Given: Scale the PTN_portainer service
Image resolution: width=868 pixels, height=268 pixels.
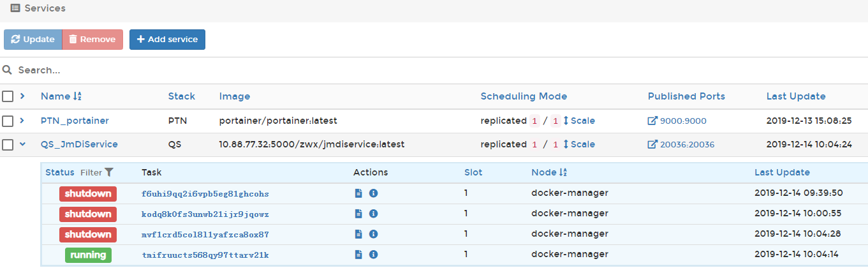Looking at the screenshot, I should click(578, 121).
